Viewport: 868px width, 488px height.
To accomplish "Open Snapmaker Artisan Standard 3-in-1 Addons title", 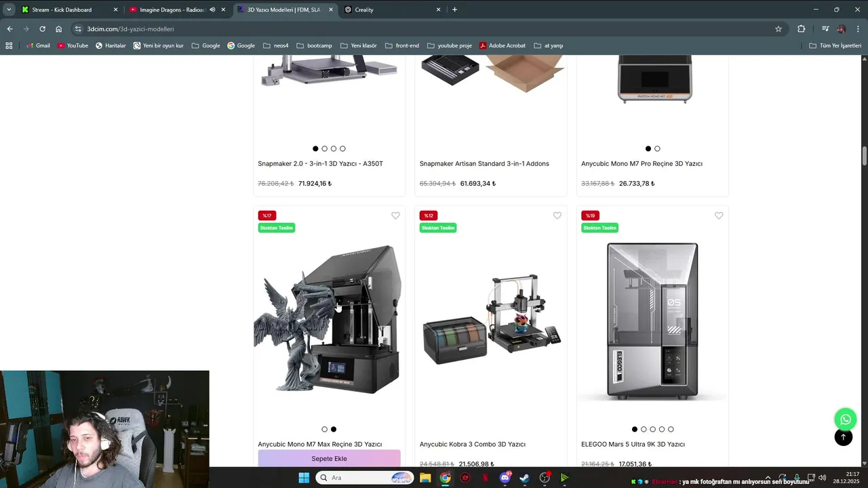I will [x=484, y=163].
